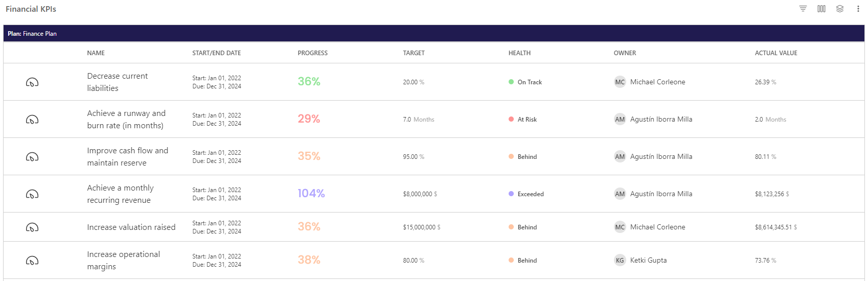Open the Increase valuation raised KPI
This screenshot has height=281, width=868.
(131, 227)
